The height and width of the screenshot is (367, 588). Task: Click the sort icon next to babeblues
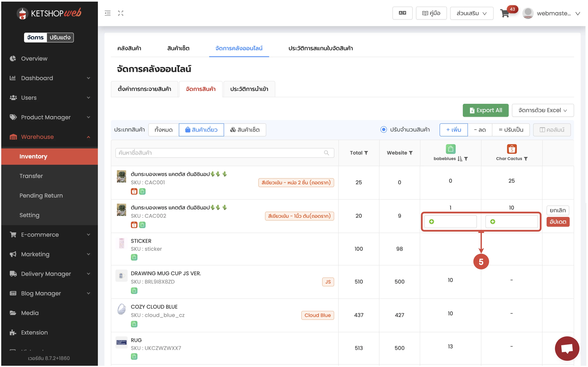click(460, 159)
